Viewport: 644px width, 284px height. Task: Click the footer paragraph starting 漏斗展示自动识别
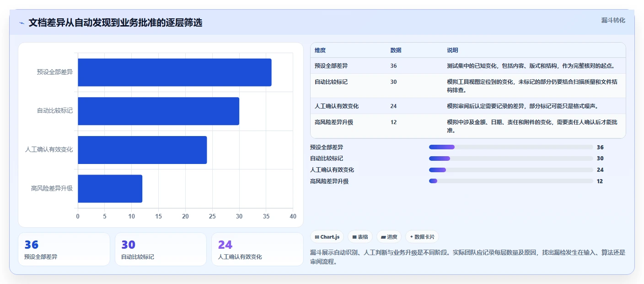coord(467,257)
